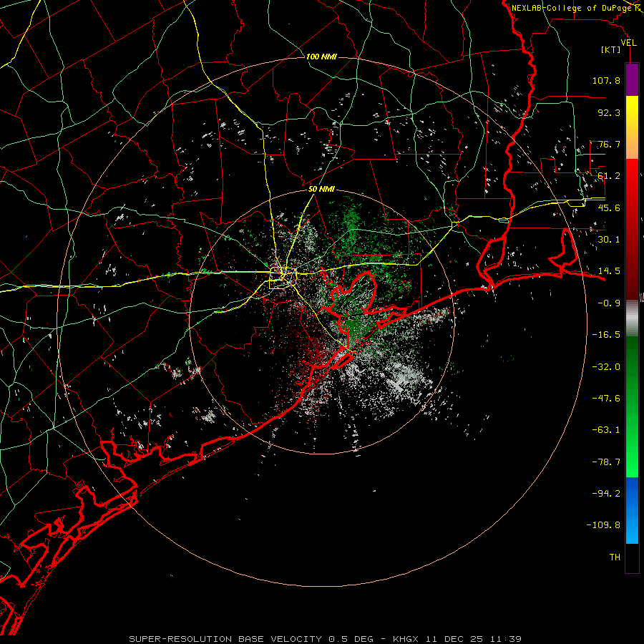
Task: Select the -0.9 scale value
Action: click(x=609, y=303)
